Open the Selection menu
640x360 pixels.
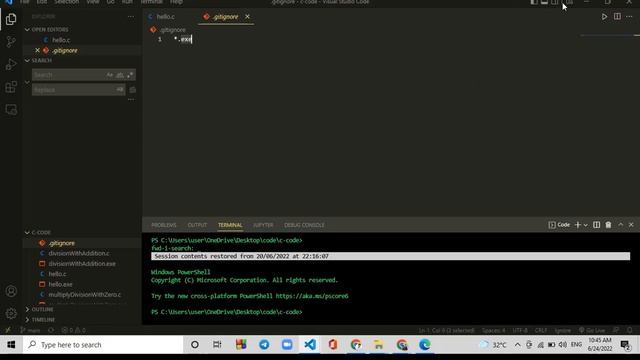tap(67, 2)
